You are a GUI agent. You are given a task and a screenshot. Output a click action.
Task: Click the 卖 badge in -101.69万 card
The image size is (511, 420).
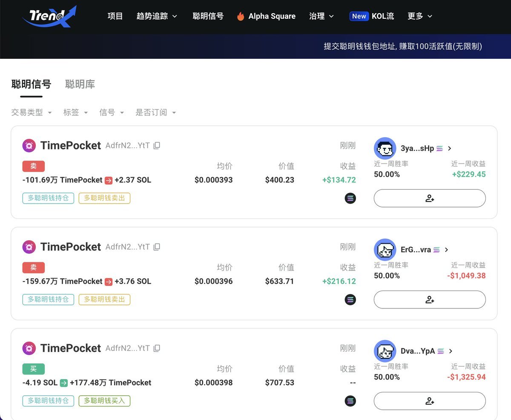click(x=34, y=166)
